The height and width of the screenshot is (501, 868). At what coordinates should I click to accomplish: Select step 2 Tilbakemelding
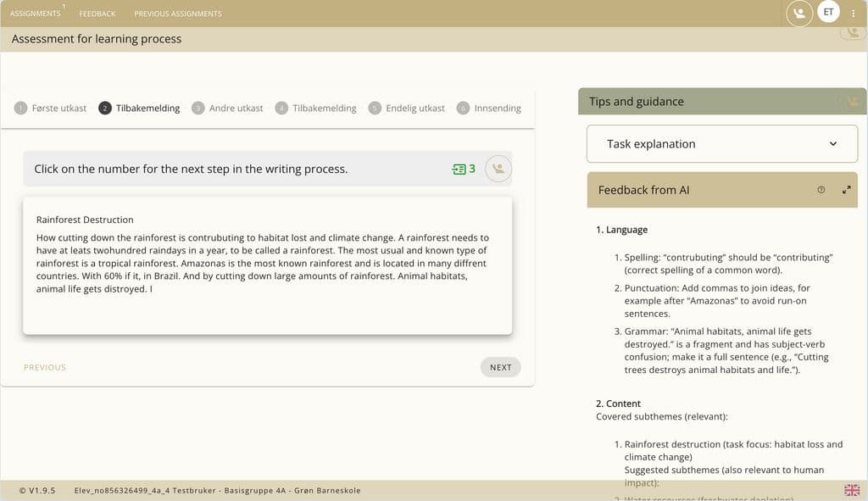tap(140, 108)
